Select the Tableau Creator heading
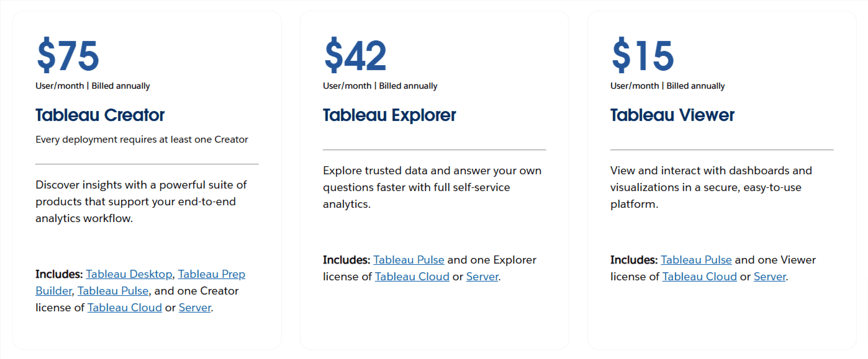 (x=100, y=115)
